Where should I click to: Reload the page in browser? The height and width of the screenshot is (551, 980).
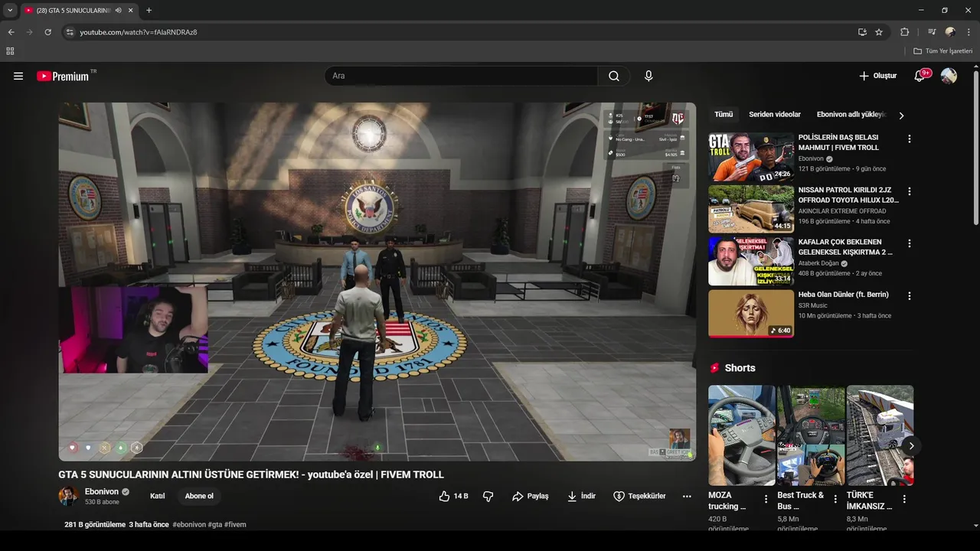47,32
